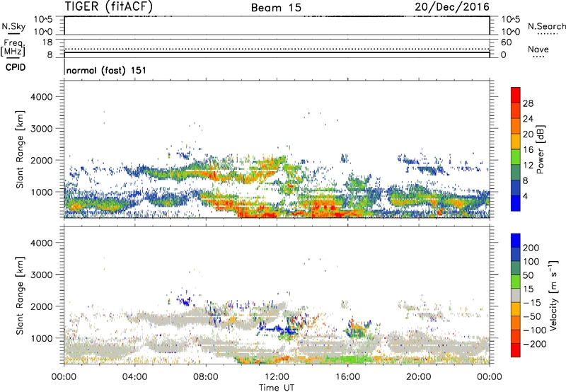
Task: Click the 'Velocity [m s⁻¹]' colorbar label
Action: click(x=553, y=295)
